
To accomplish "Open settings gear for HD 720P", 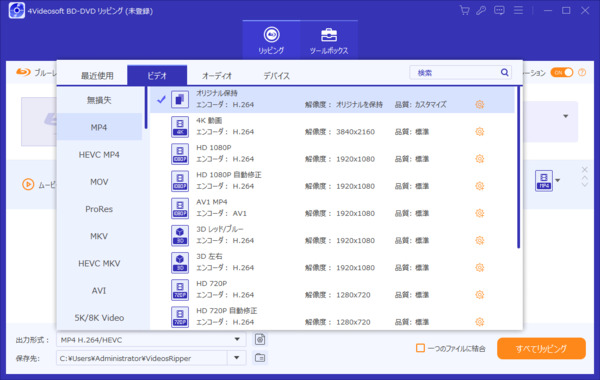I will pyautogui.click(x=479, y=295).
